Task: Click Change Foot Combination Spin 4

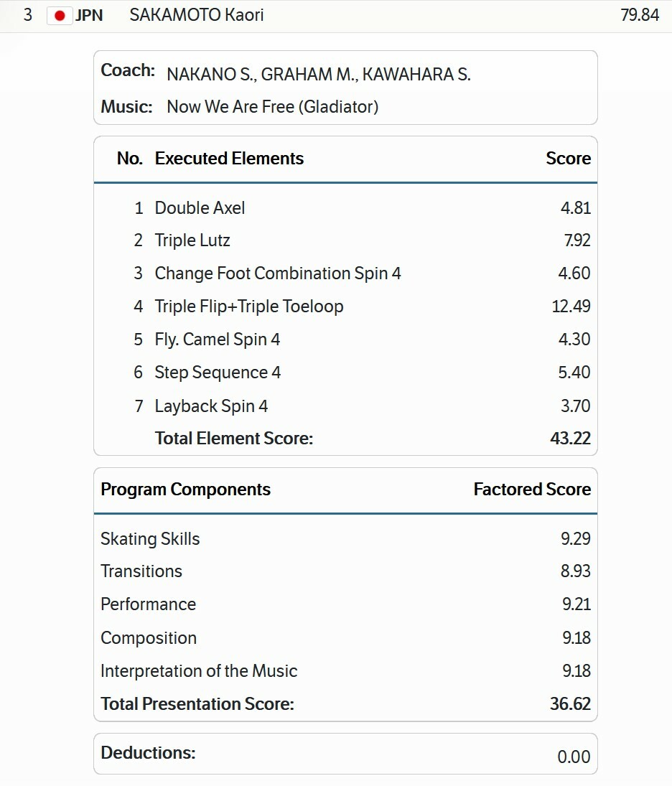Action: click(x=278, y=273)
